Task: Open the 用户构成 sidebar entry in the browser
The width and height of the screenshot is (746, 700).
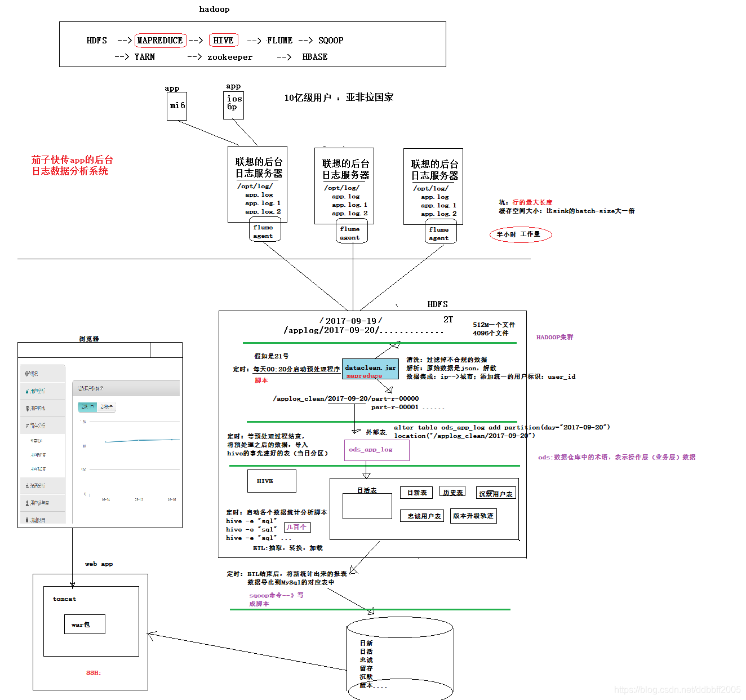Action: pyautogui.click(x=42, y=408)
